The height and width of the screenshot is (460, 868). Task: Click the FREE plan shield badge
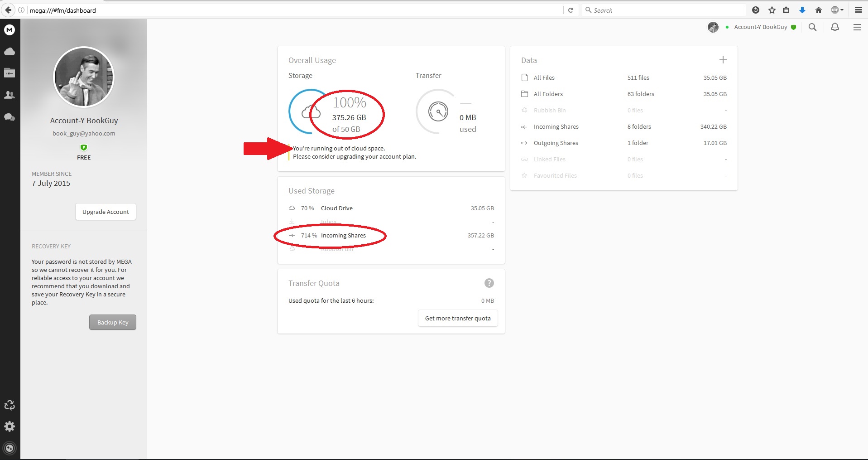tap(84, 147)
